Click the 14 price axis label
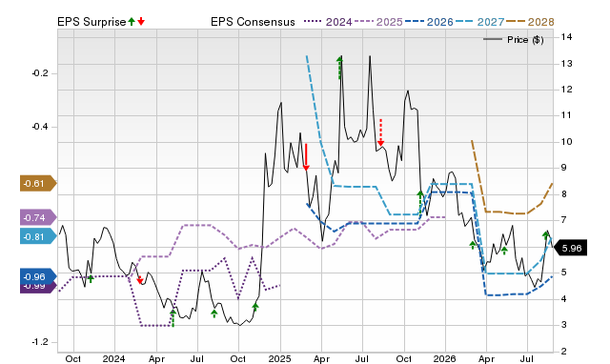The height and width of the screenshot is (364, 610). coord(566,37)
